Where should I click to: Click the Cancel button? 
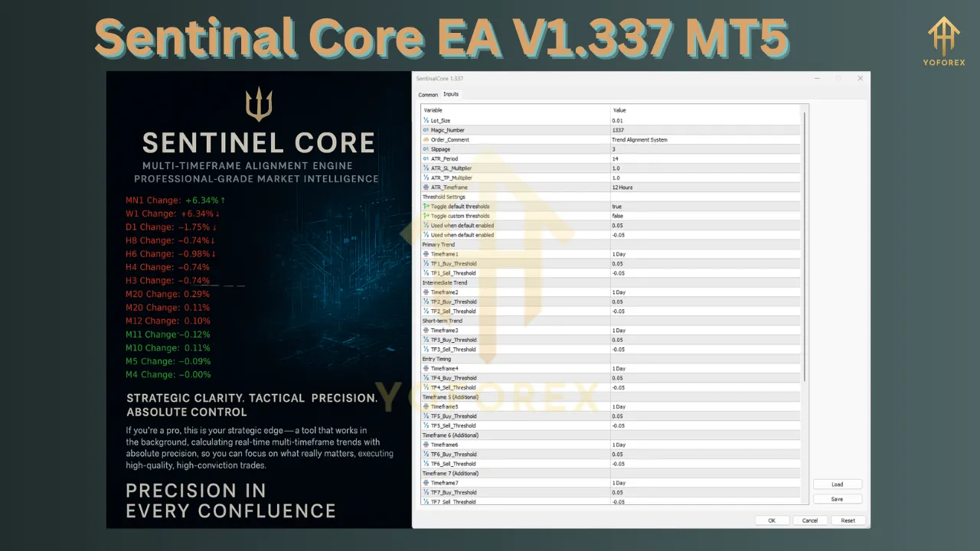(810, 520)
